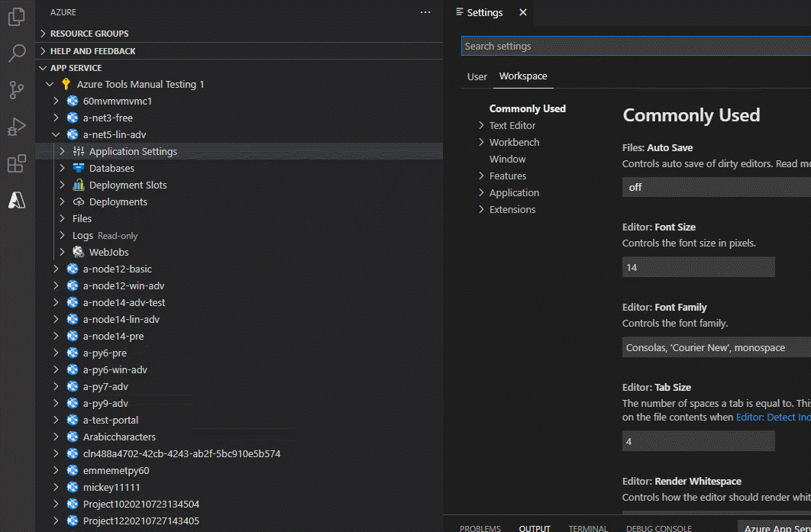Screen dimensions: 811x532
Task: Open Source Control view in activity bar
Action: [17, 90]
